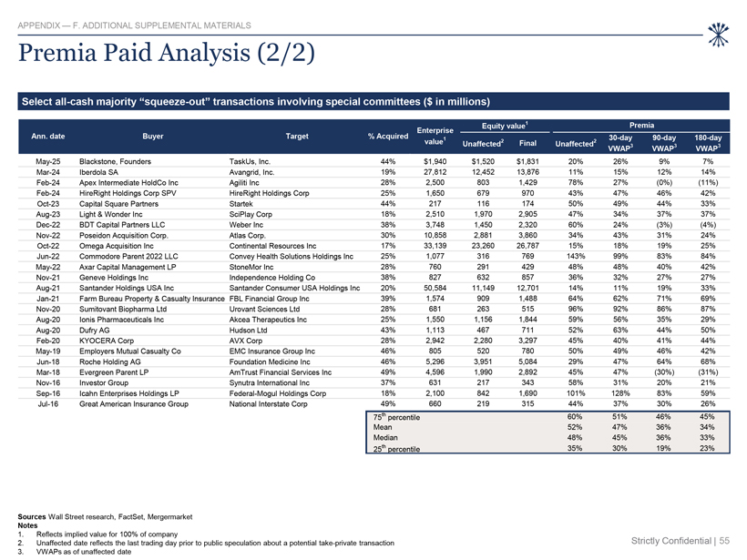This screenshot has width=747, height=560.
Task: Select Urovant Sciences Ltd target cell
Action: point(264,309)
